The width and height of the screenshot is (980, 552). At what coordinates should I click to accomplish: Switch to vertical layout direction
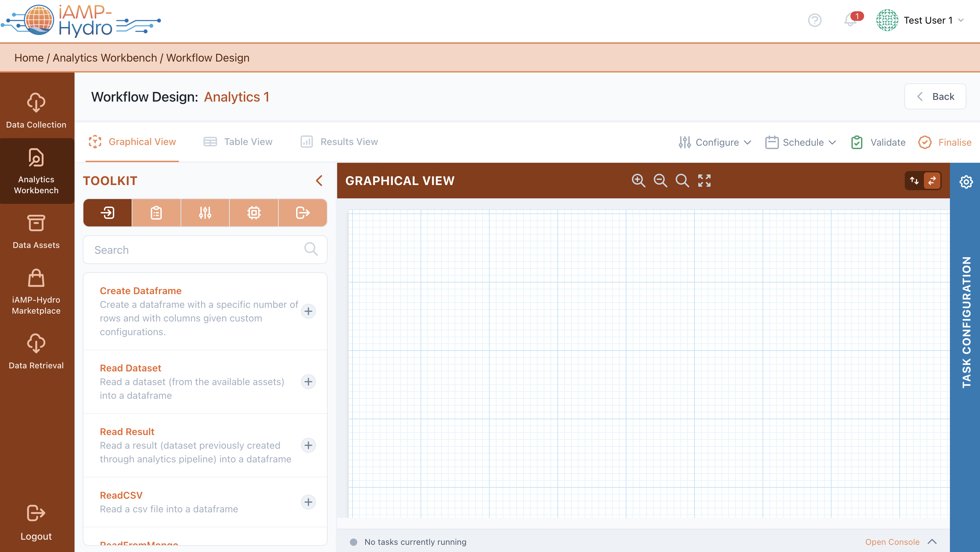click(x=914, y=181)
